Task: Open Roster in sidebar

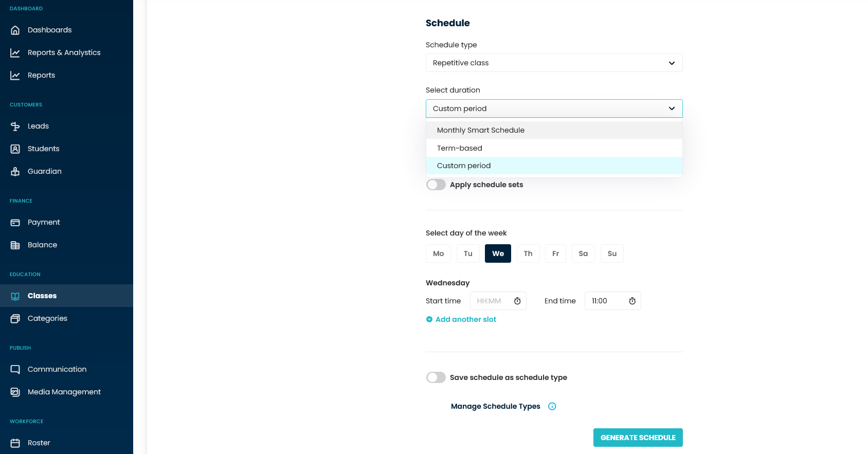Action: point(66,443)
